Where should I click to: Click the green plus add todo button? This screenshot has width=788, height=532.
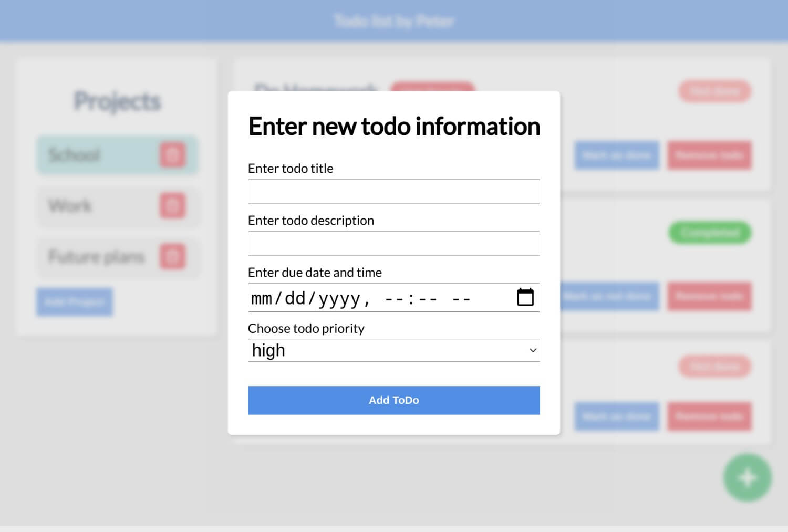point(747,477)
